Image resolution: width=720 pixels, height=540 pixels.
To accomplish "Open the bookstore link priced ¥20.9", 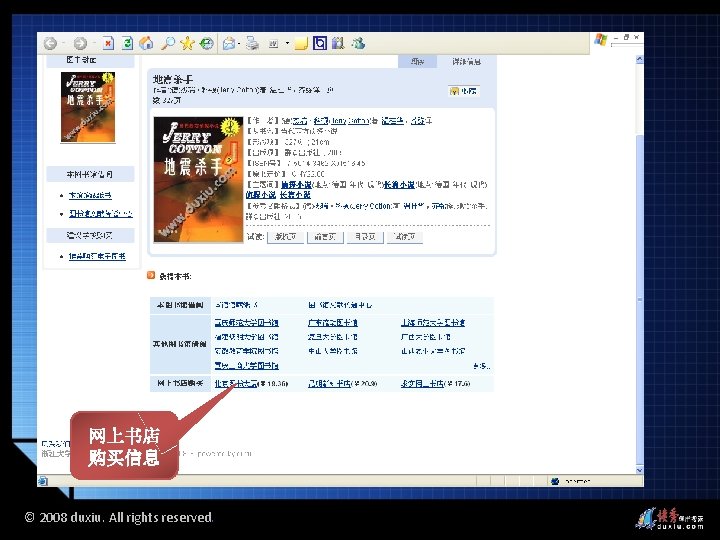I will tap(329, 383).
